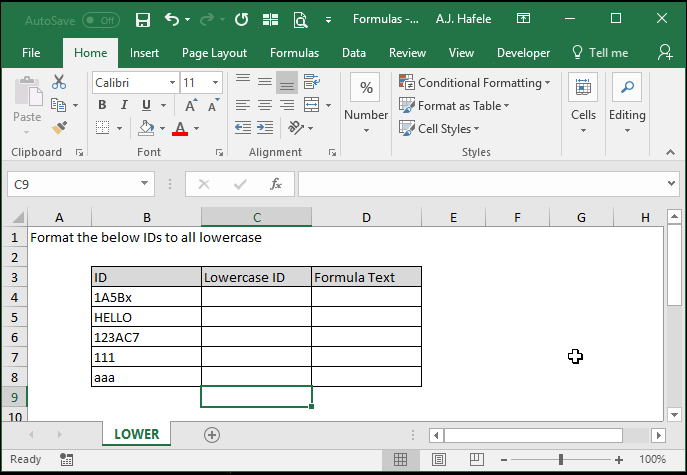Click zoom out minus button
Viewport: 687px width, 475px height.
(x=504, y=460)
